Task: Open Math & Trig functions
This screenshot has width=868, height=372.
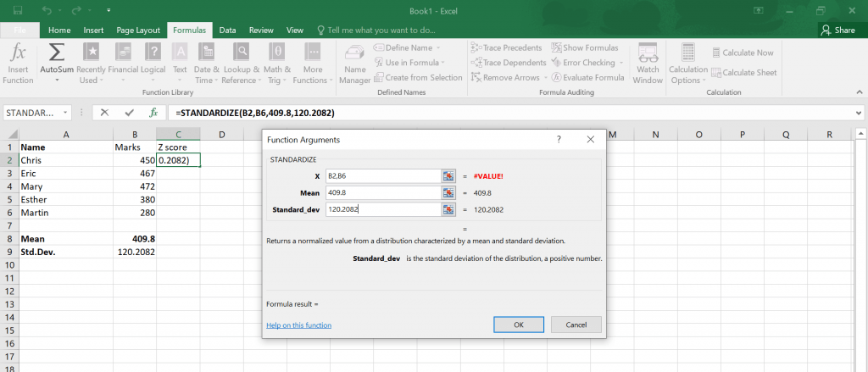Action: pyautogui.click(x=277, y=64)
